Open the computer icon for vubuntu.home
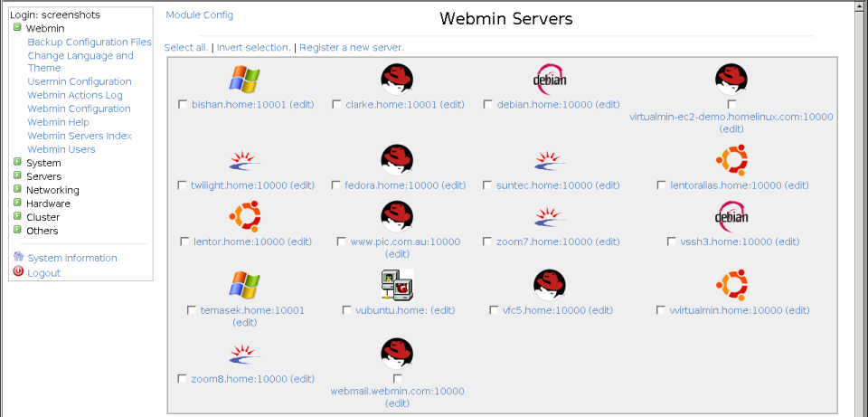This screenshot has height=417, width=868. tap(397, 285)
